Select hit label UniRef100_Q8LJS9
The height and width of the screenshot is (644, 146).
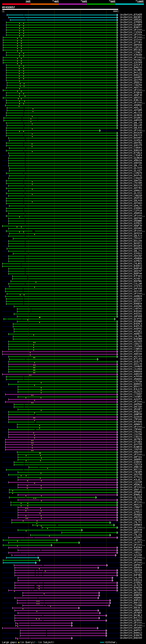click(131, 123)
